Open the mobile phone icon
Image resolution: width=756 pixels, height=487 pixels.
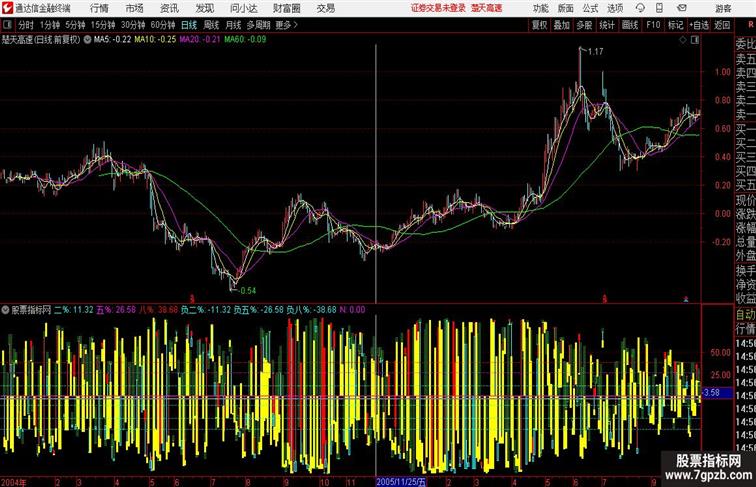click(659, 8)
